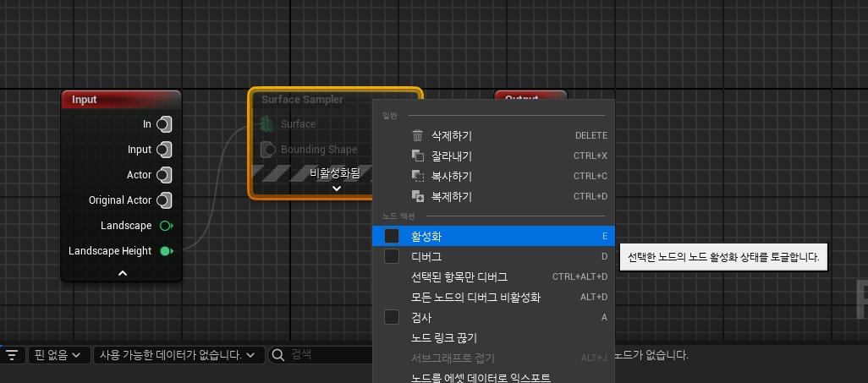Click the copy icon beside 복사하기

418,177
